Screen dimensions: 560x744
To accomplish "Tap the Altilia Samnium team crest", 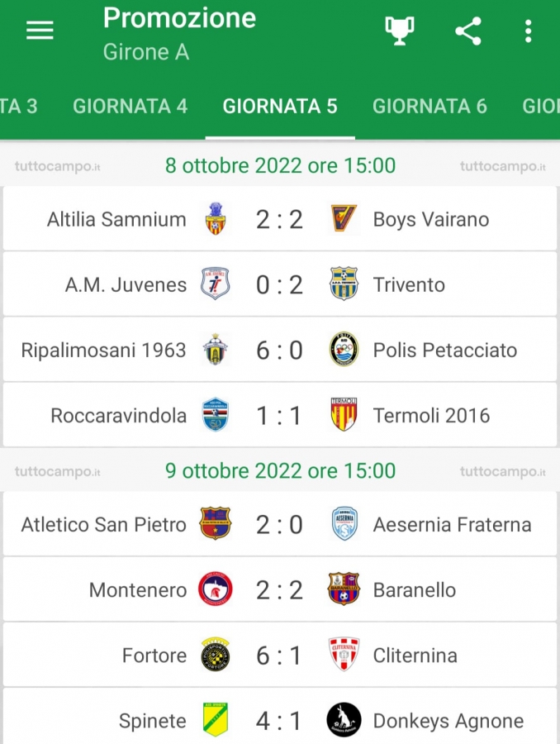I will (216, 219).
